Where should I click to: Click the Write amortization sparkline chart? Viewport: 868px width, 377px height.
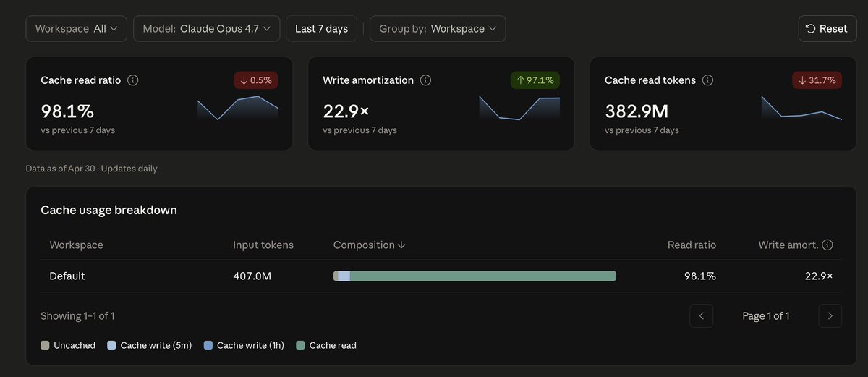pos(519,107)
